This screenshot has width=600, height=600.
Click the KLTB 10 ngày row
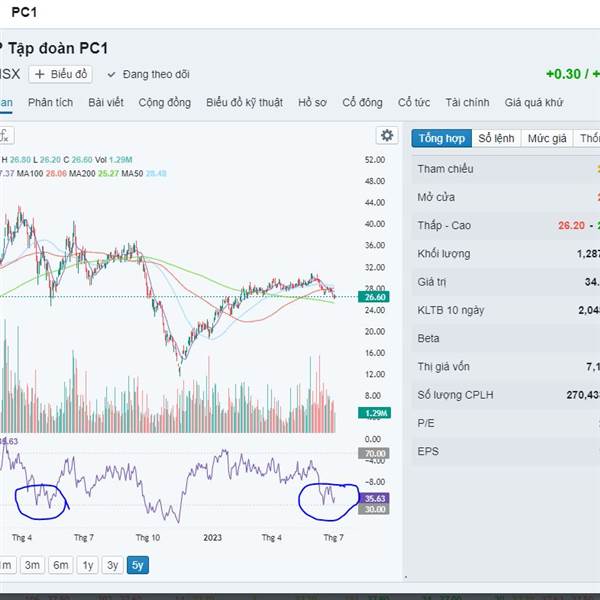(506, 310)
